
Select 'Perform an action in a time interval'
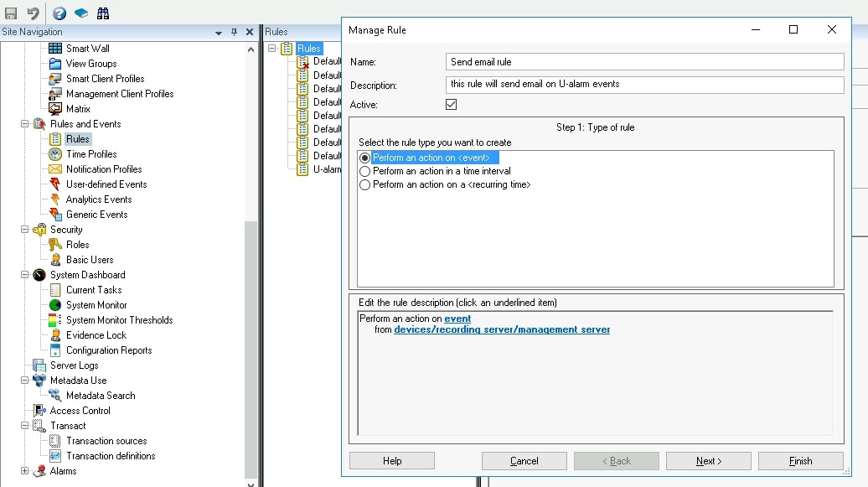[x=365, y=171]
